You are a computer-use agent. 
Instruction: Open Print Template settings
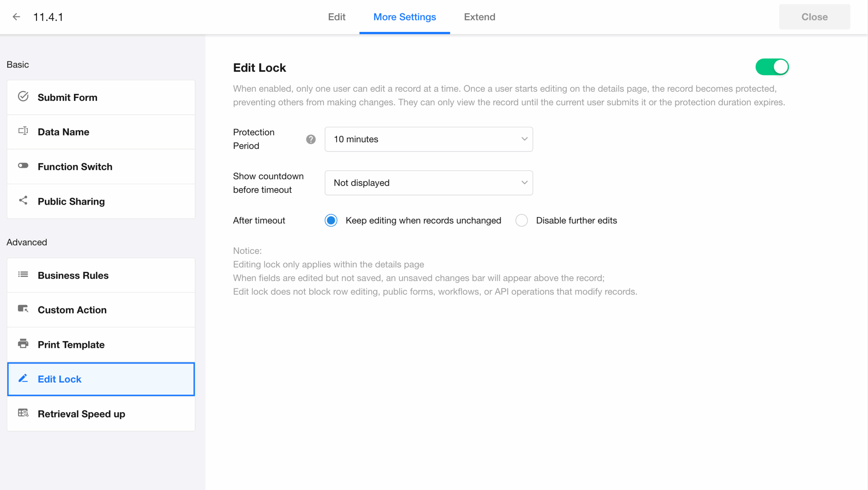click(101, 344)
